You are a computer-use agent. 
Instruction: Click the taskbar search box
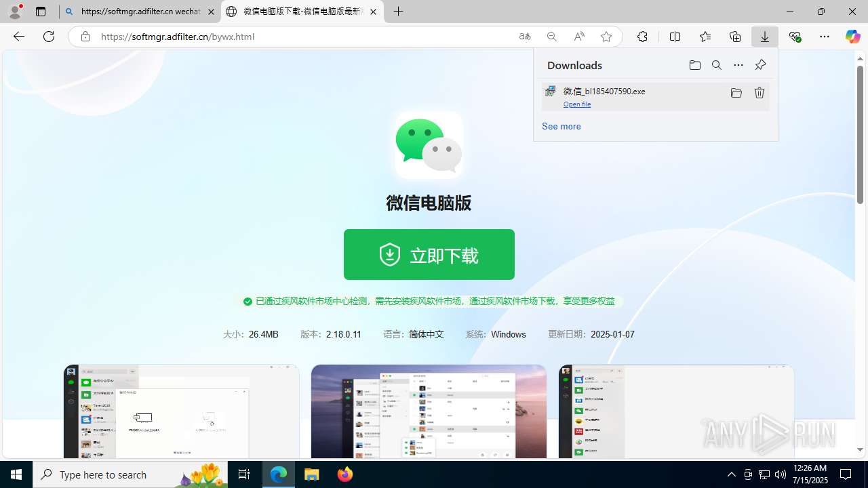click(x=130, y=474)
